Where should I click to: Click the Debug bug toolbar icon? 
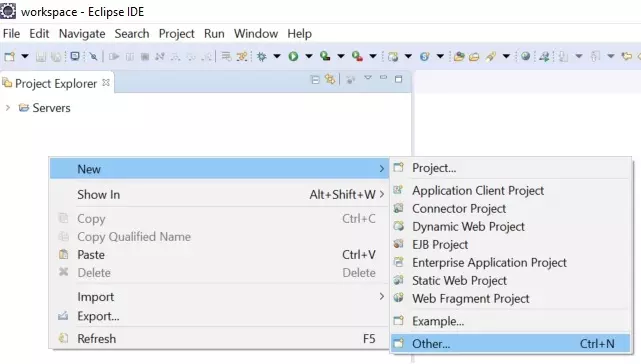[262, 56]
